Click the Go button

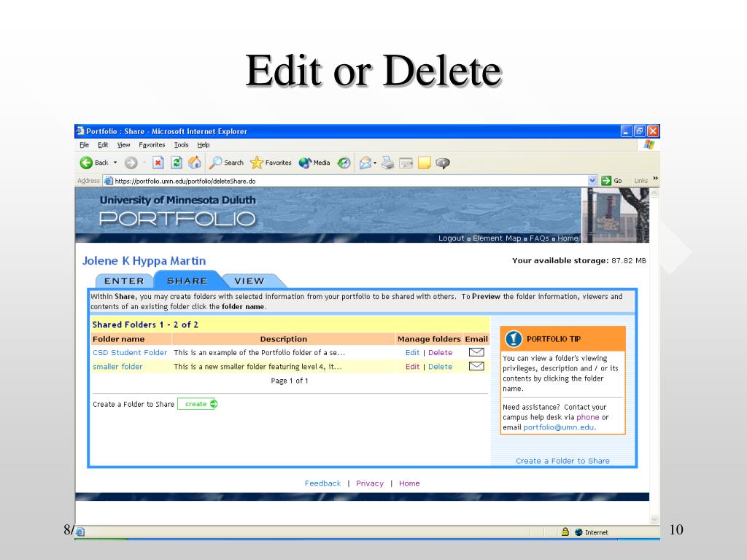(x=612, y=181)
